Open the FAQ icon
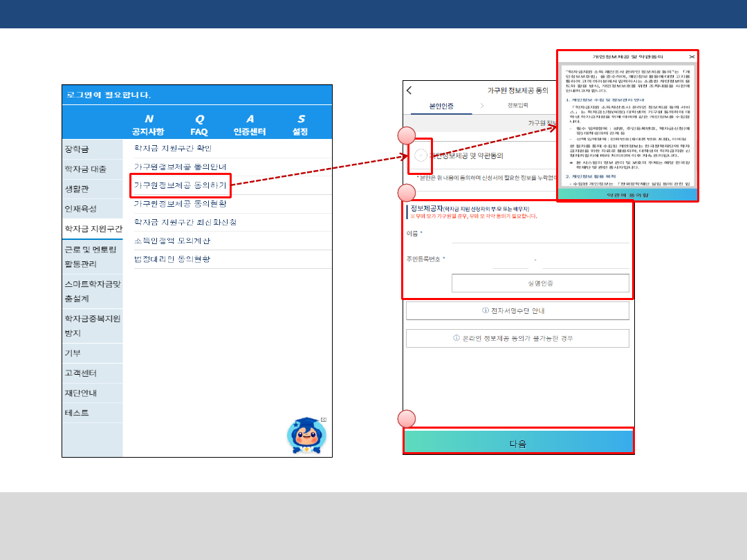747x560 pixels. point(199,124)
